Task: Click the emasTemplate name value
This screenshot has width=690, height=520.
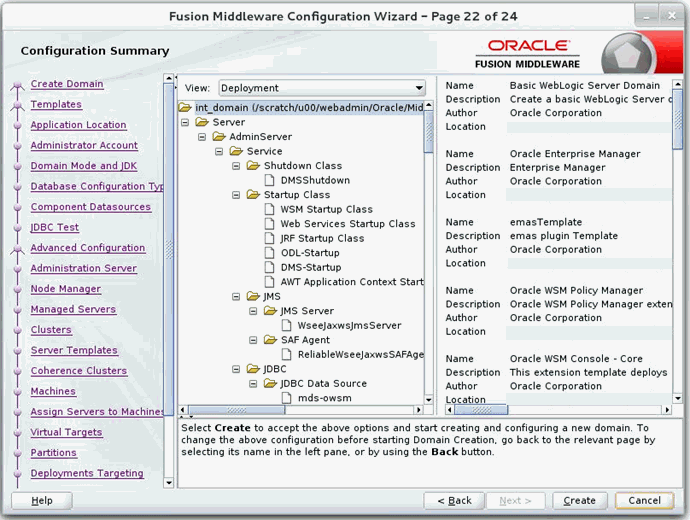Action: tap(546, 222)
